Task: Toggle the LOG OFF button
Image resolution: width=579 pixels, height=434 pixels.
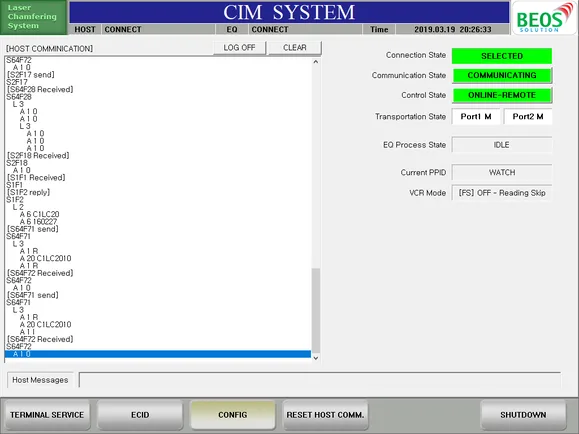Action: 239,48
